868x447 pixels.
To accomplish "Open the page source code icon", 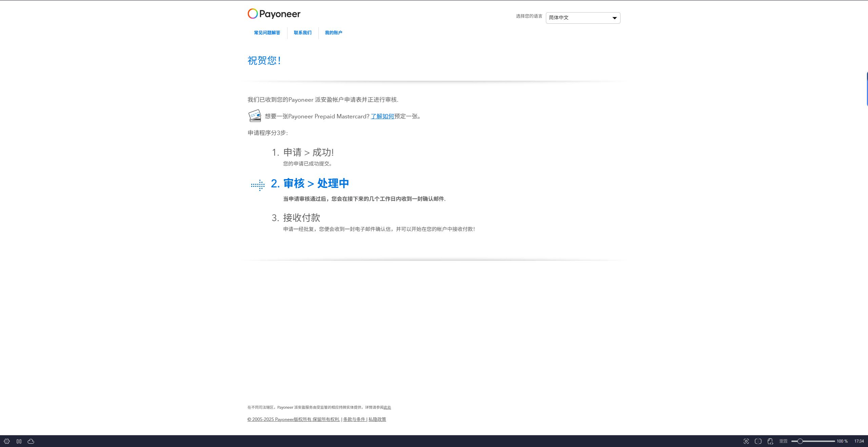I will pyautogui.click(x=770, y=441).
